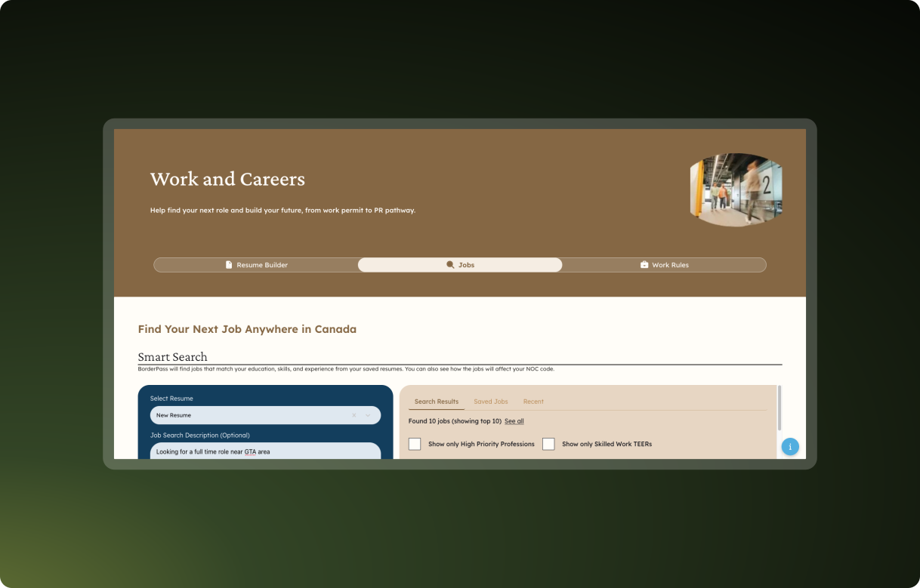Image resolution: width=920 pixels, height=588 pixels.
Task: Click the Jobs navigation pill
Action: pos(461,265)
